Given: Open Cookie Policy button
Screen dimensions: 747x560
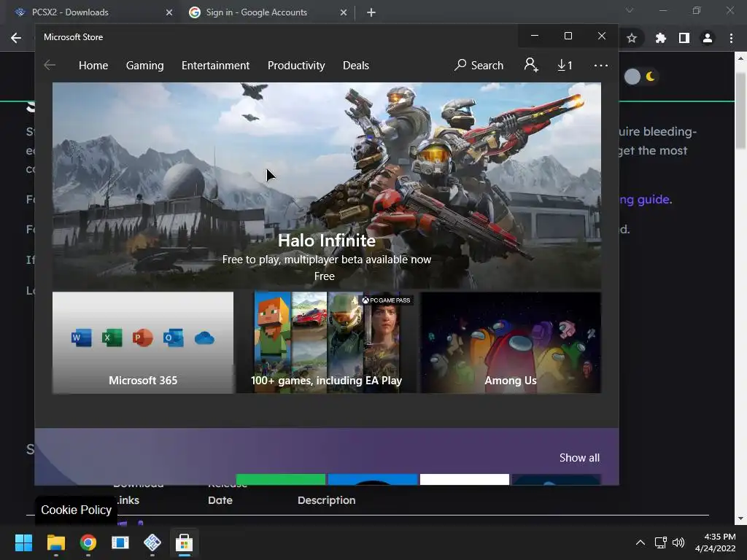Looking at the screenshot, I should coord(76,510).
